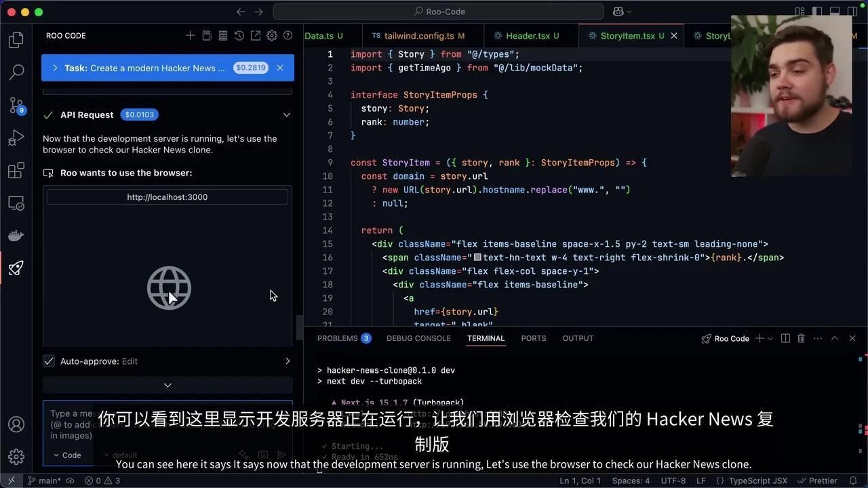Maximize the panel with up chevron
The image size is (868, 488).
pos(835,338)
